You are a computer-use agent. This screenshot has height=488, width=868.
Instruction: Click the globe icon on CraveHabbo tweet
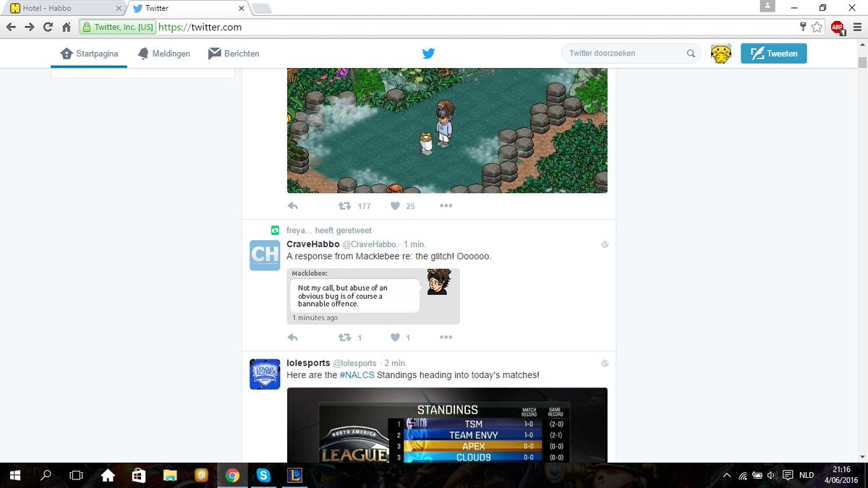click(605, 245)
